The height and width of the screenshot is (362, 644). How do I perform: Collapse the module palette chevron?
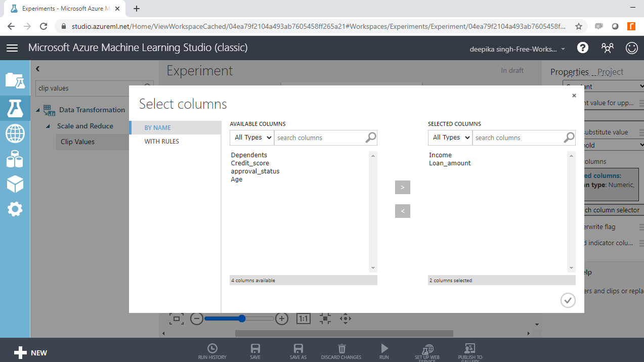coord(37,69)
